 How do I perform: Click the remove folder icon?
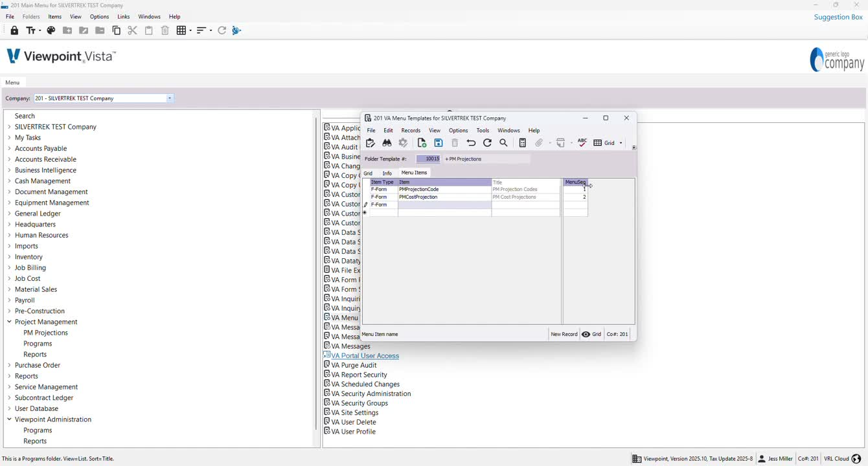coord(100,30)
